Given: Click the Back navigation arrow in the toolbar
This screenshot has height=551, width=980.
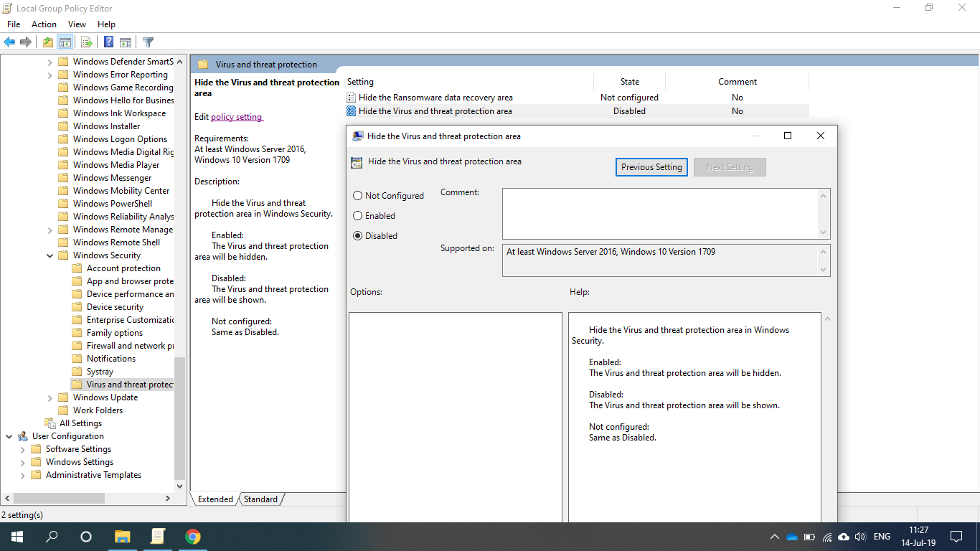Looking at the screenshot, I should click(9, 42).
